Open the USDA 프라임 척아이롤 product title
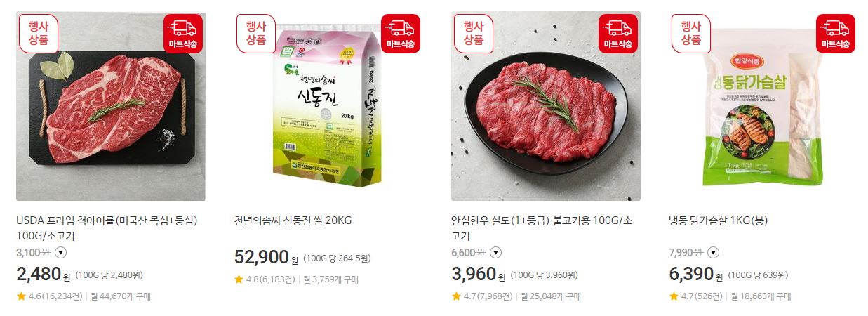The image size is (868, 316). pos(107,228)
